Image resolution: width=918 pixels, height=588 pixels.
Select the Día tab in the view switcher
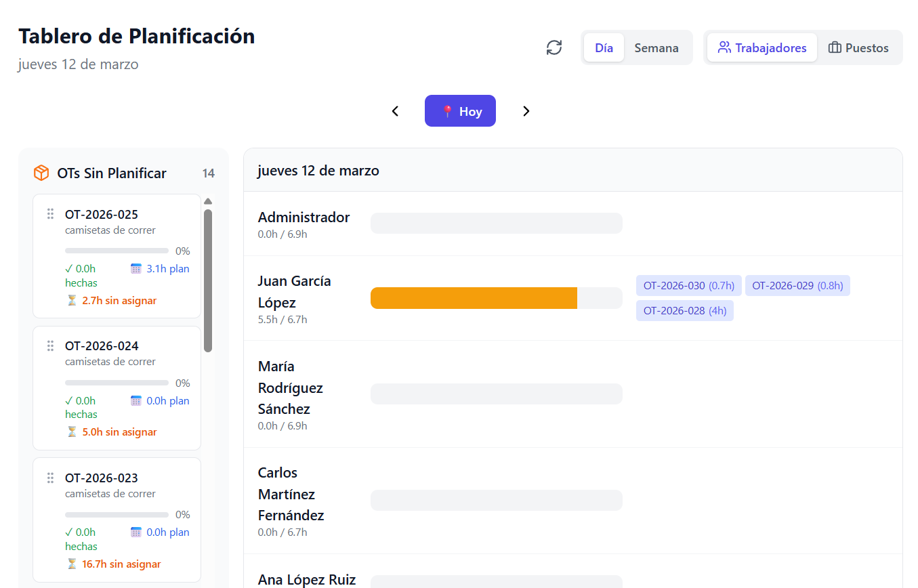604,47
